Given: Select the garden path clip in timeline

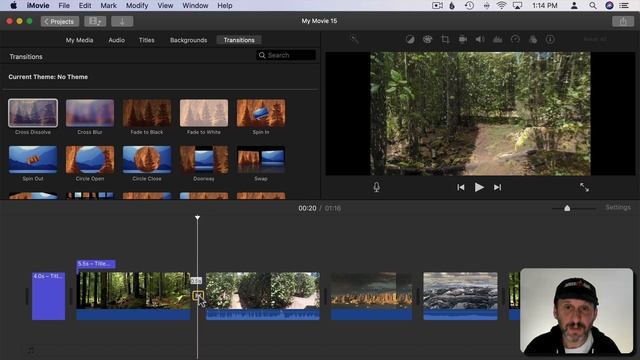Looking at the screenshot, I should [x=263, y=296].
